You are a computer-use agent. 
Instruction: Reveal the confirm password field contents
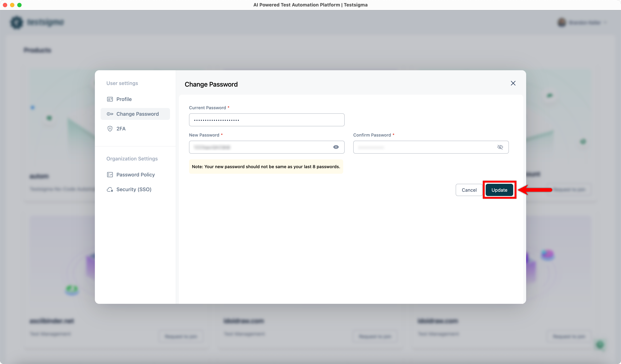coord(500,147)
